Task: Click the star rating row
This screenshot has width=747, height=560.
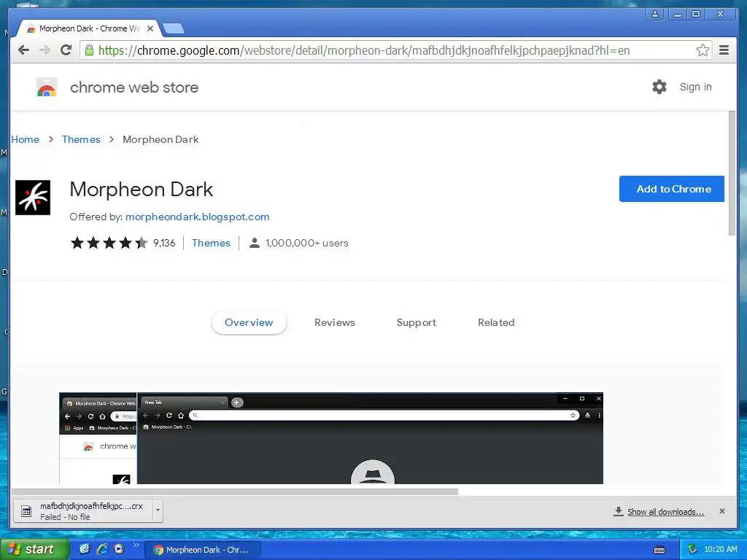Action: click(109, 243)
